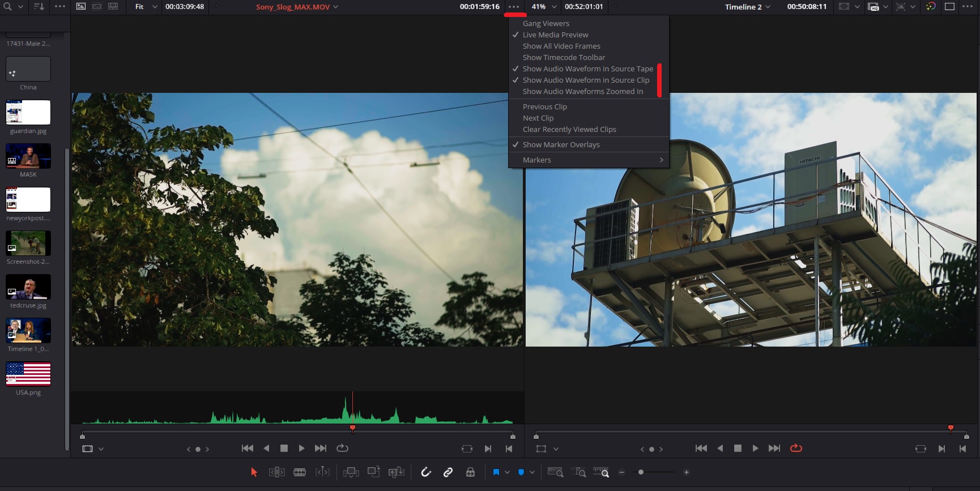Click the timeline viewer red playhead marker
980x491 pixels.
point(951,428)
